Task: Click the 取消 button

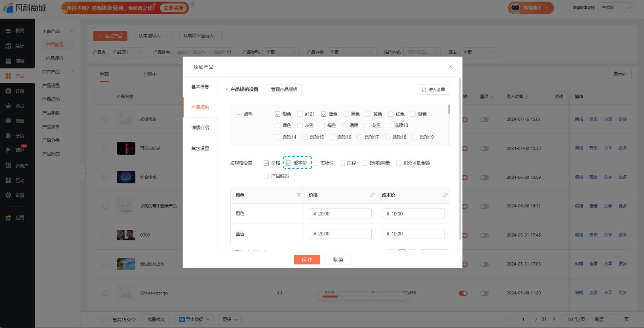Action: 338,260
